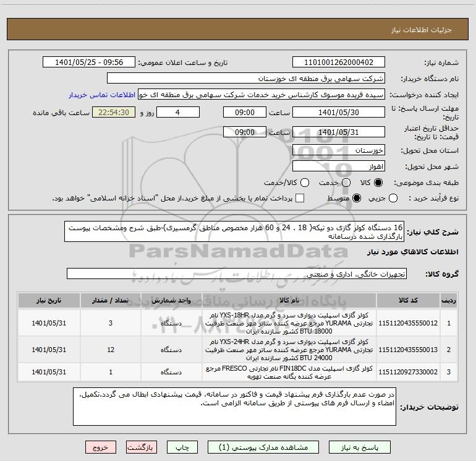
Task: Click the response deadline date 1401/05/30
Action: point(339,112)
